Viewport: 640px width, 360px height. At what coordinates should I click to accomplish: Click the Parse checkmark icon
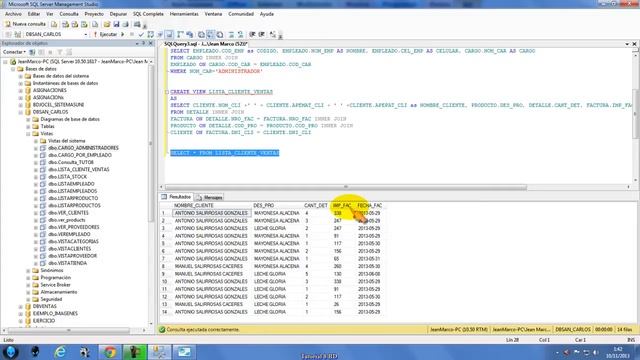[x=141, y=35]
